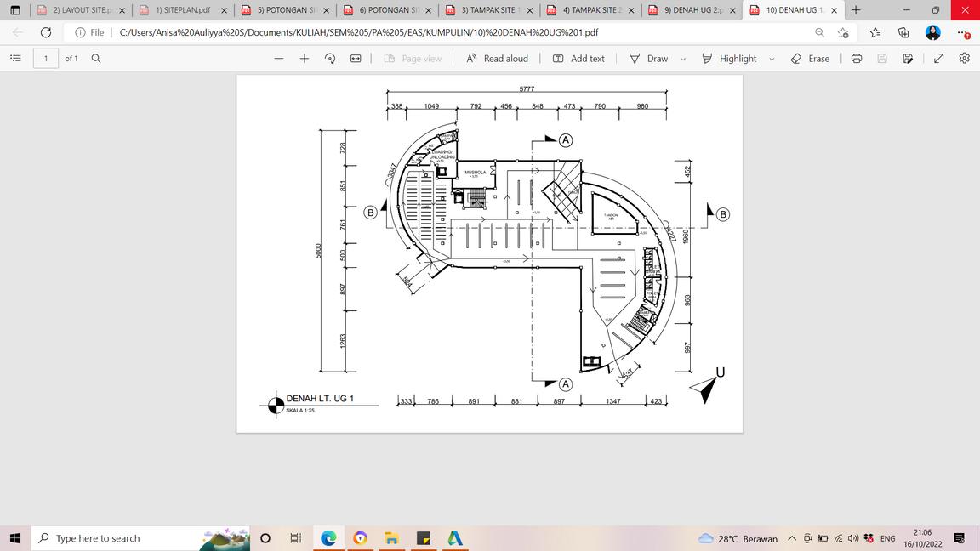Open PDF toolbar settings gear
The image size is (980, 551).
[965, 58]
